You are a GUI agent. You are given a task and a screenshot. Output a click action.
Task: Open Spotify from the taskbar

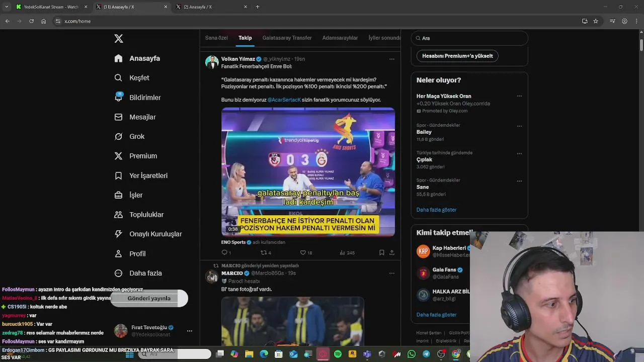click(x=338, y=354)
